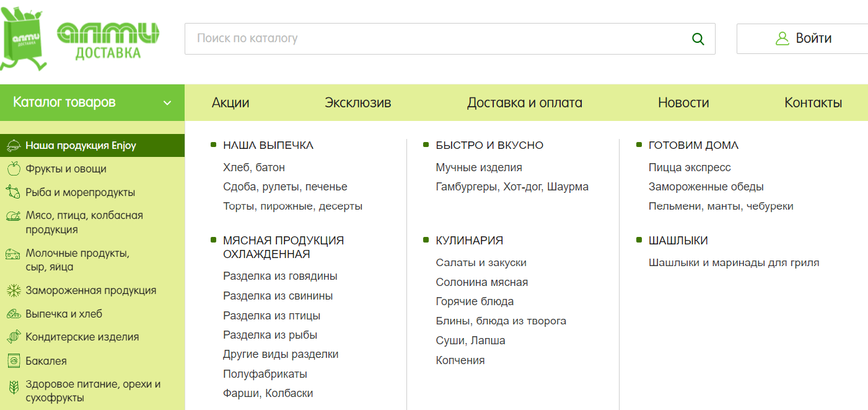This screenshot has width=868, height=410.
Task: Open Мучные изделия subcategory
Action: (479, 167)
